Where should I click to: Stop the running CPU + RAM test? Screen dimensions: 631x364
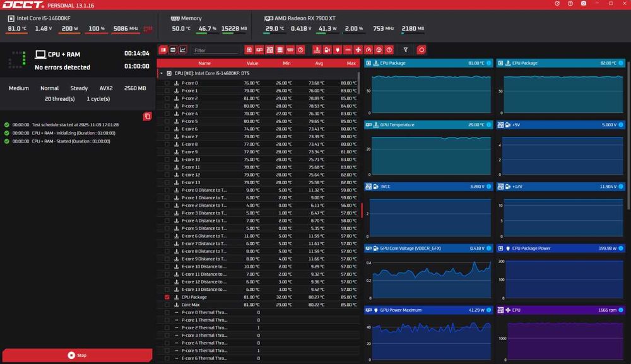pyautogui.click(x=77, y=356)
